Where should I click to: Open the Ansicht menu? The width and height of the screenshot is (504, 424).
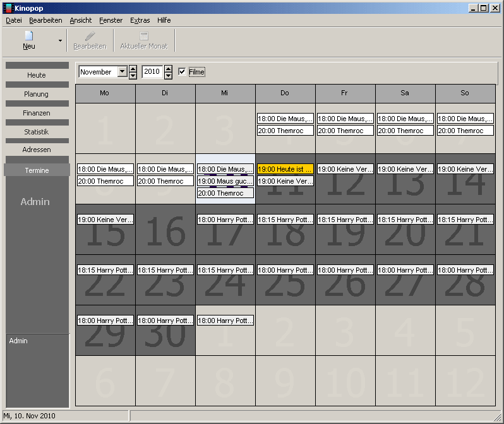click(x=80, y=20)
